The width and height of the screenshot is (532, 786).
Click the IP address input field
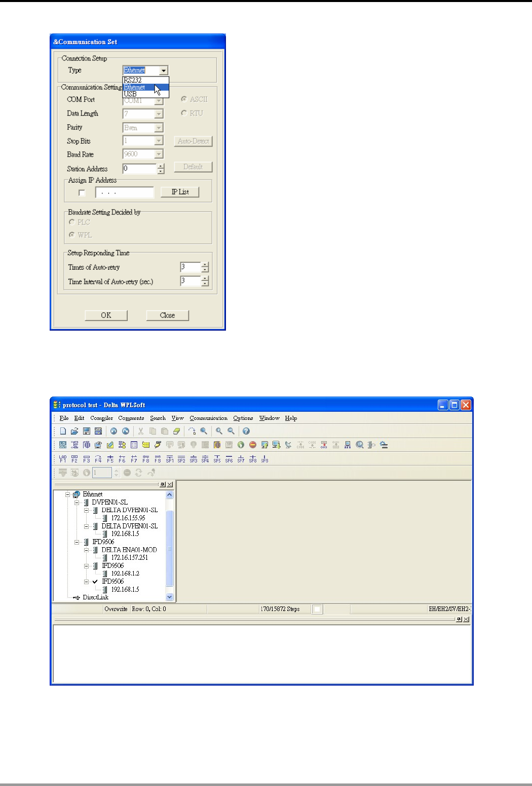(x=125, y=193)
